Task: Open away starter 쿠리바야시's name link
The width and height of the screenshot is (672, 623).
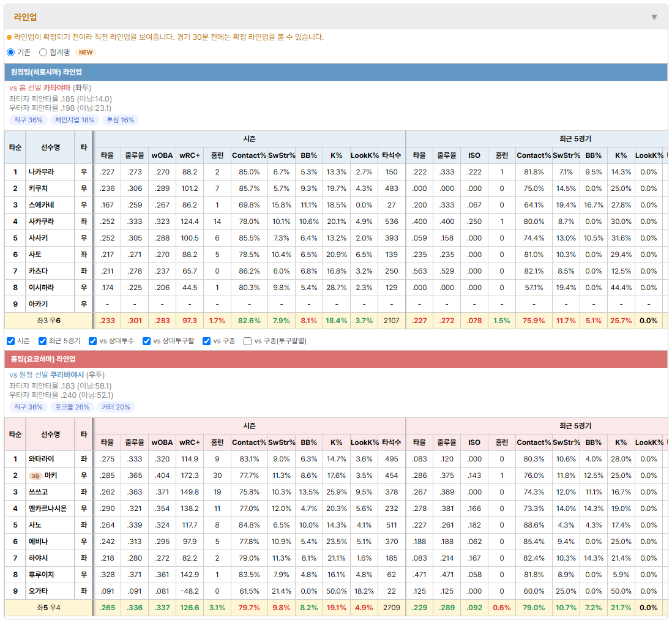Action: click(x=67, y=375)
